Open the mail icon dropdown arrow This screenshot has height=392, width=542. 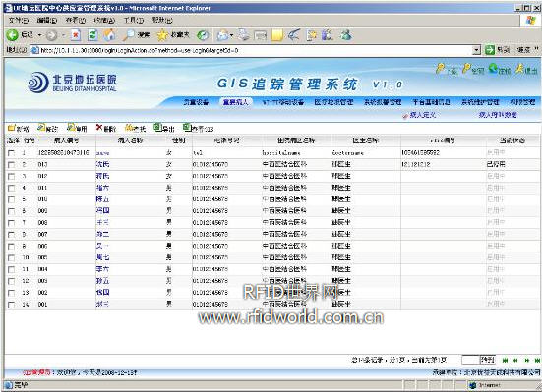[x=231, y=35]
